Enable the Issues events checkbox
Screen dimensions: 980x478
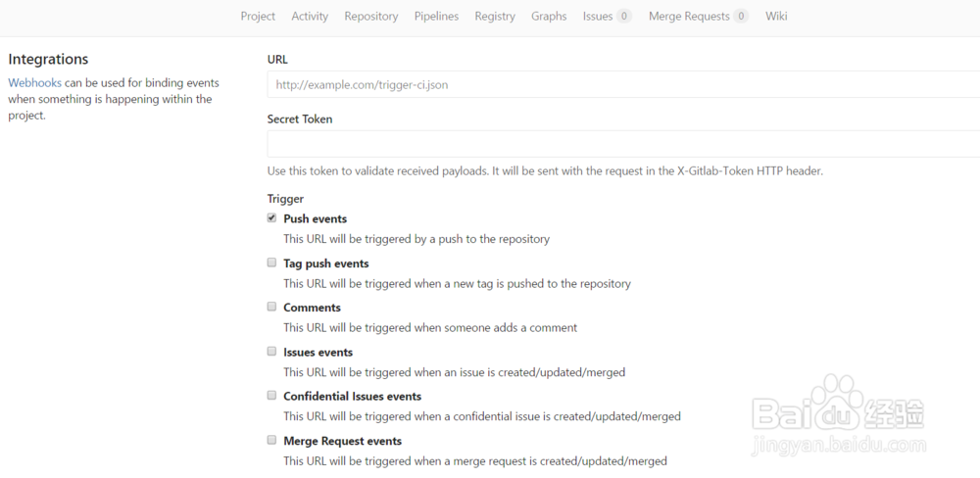click(272, 351)
